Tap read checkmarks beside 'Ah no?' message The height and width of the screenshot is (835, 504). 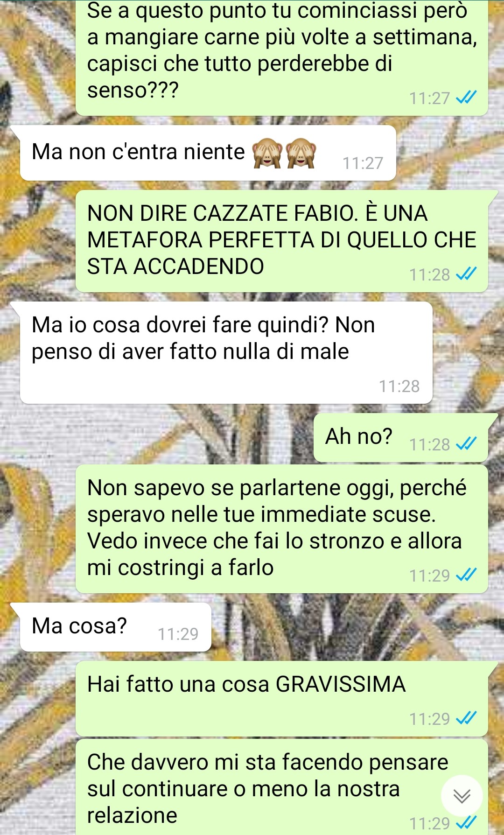pos(466,444)
